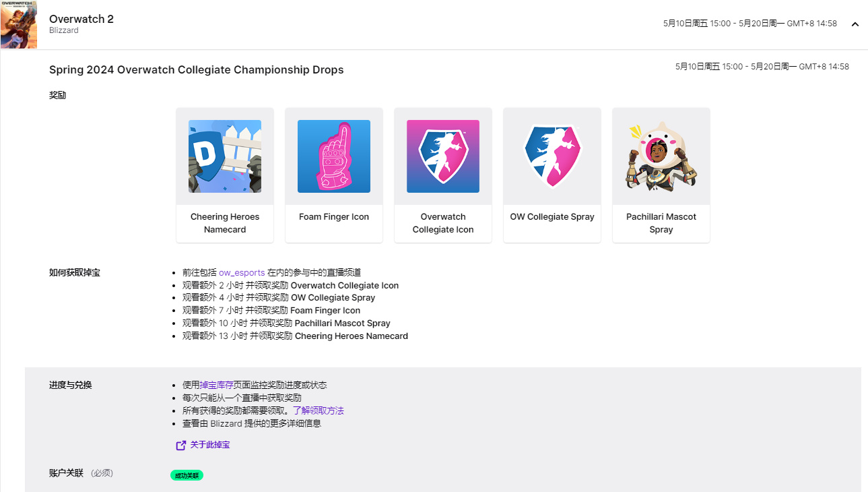Image resolution: width=868 pixels, height=492 pixels.
Task: Click the Overwatch 2 game title
Action: 81,19
